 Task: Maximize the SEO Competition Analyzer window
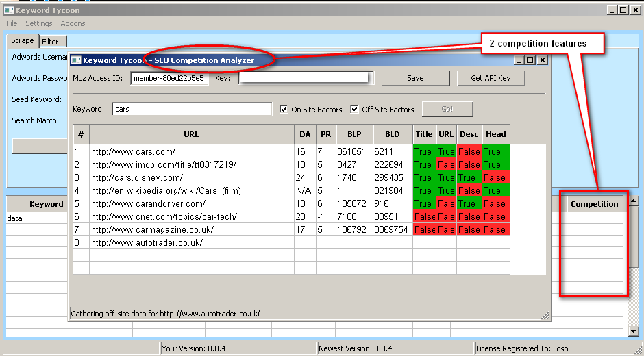(x=530, y=60)
